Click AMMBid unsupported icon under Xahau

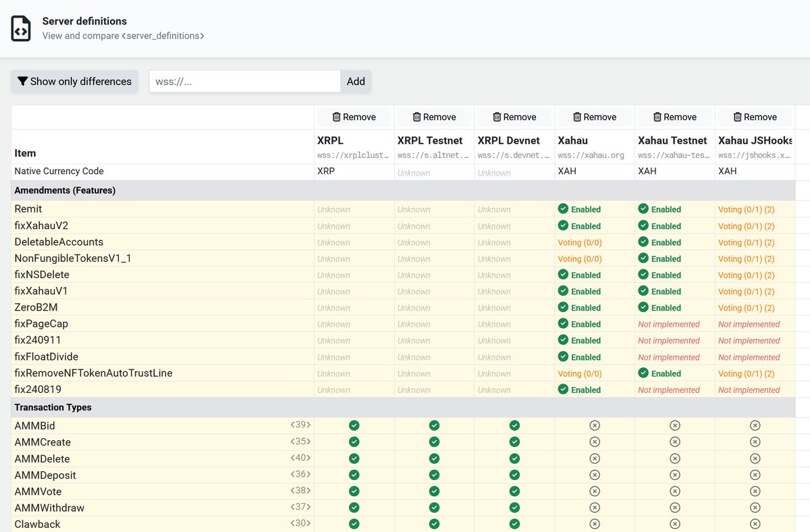[595, 425]
